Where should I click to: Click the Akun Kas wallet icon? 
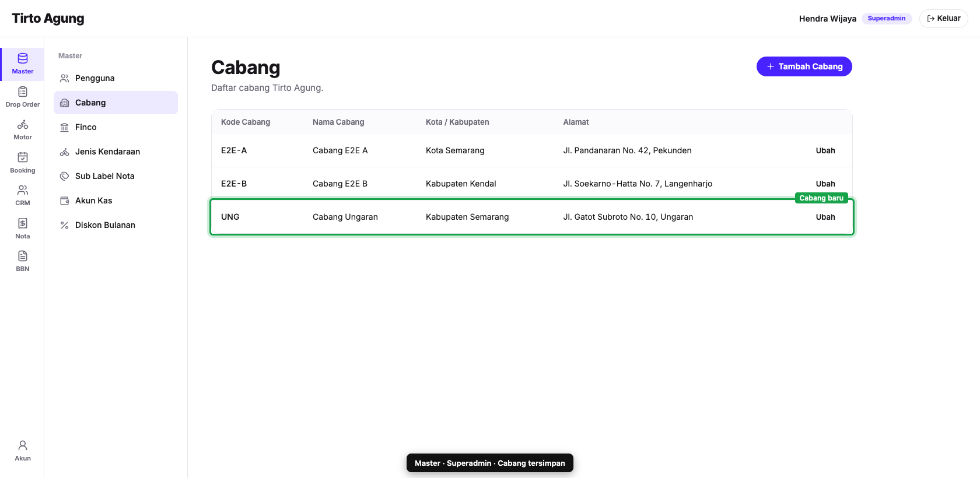tap(65, 201)
